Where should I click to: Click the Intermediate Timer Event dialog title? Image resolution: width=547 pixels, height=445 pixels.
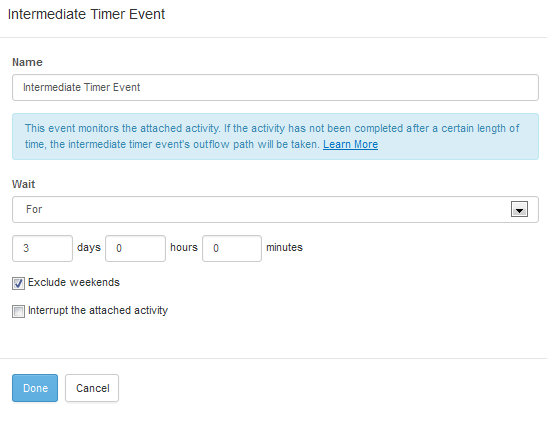click(x=86, y=14)
